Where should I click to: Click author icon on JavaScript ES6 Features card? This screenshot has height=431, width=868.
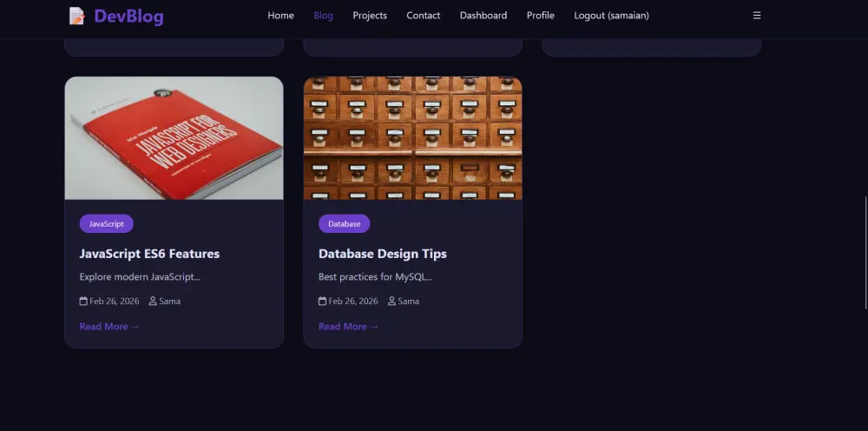click(x=153, y=301)
